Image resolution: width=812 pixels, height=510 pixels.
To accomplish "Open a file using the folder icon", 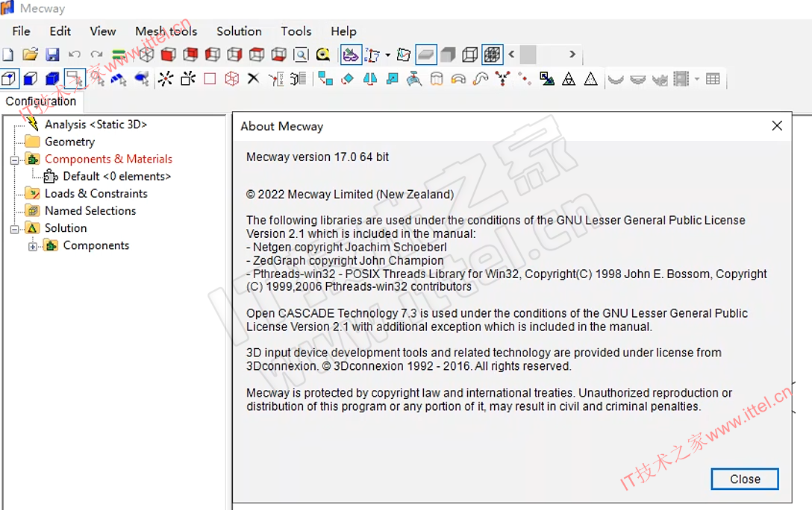I will [x=30, y=54].
